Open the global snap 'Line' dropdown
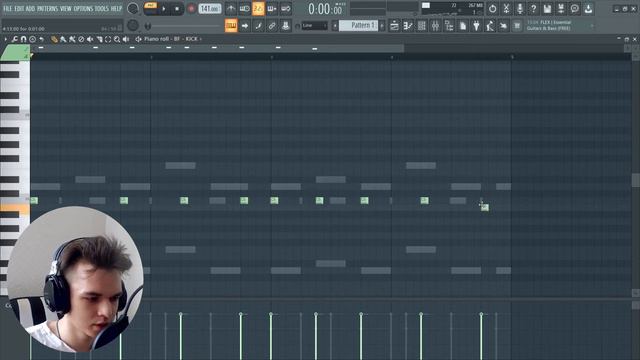The image size is (640, 360). (x=314, y=26)
